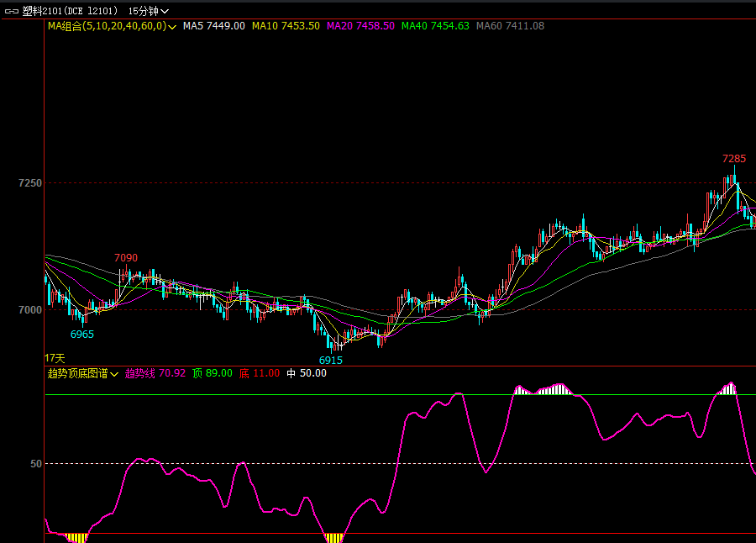
Task: Expand the MA组合(5,10,20,40,60,0) indicator dropdown
Action: coord(112,26)
